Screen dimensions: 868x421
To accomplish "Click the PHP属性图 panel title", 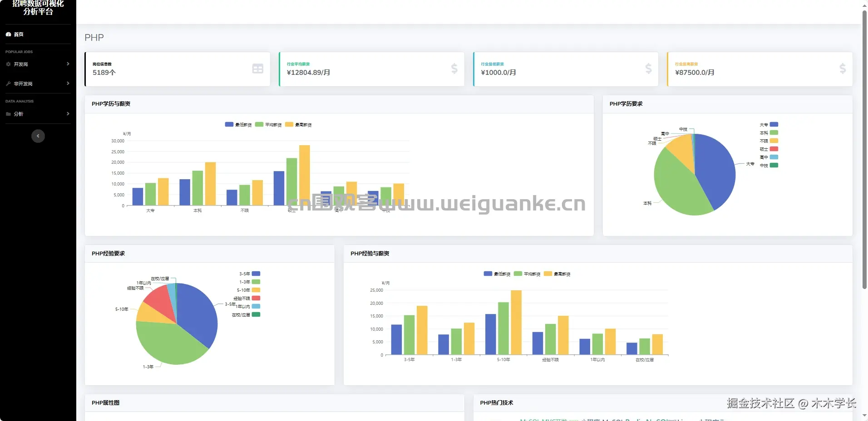I will 105,403.
